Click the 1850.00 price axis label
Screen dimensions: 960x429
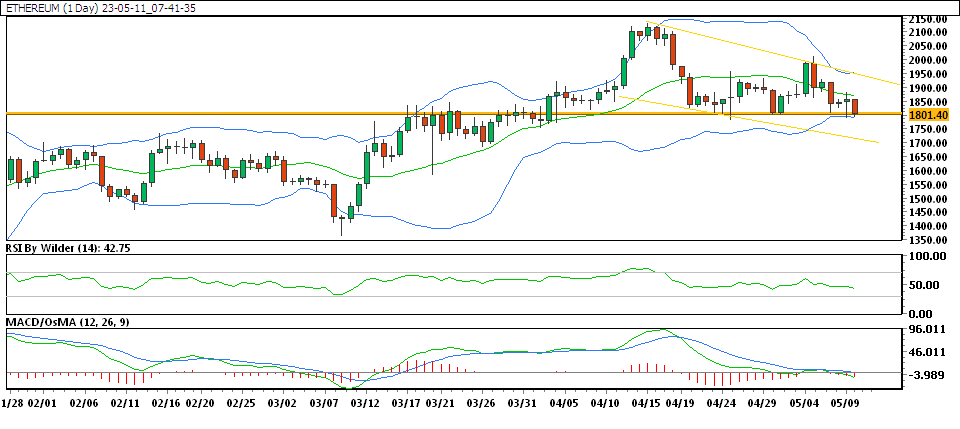pyautogui.click(x=929, y=102)
